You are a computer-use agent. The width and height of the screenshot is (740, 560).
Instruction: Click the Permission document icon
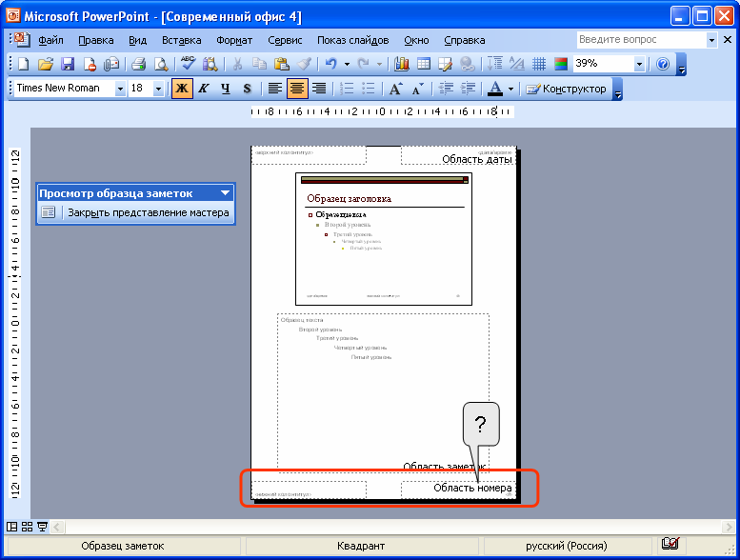click(90, 64)
